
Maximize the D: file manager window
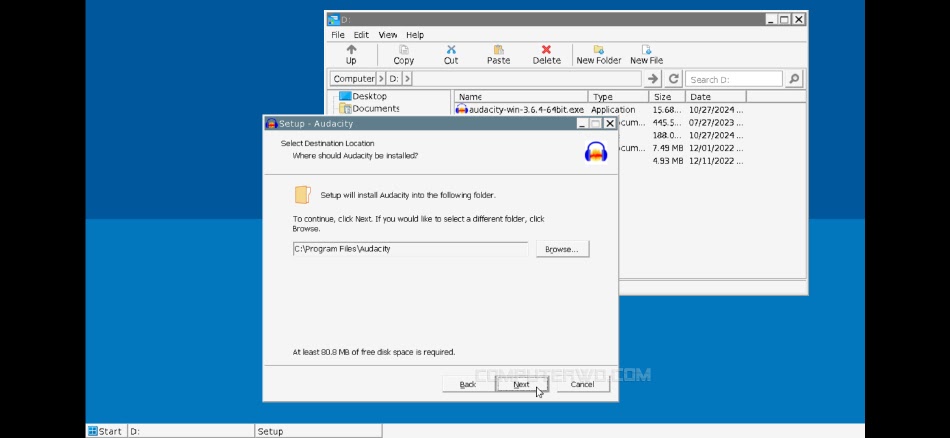click(784, 19)
